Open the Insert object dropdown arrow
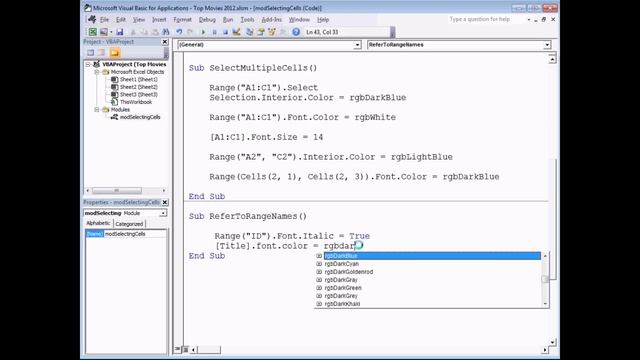This screenshot has height=360, width=640. pyautogui.click(x=111, y=32)
